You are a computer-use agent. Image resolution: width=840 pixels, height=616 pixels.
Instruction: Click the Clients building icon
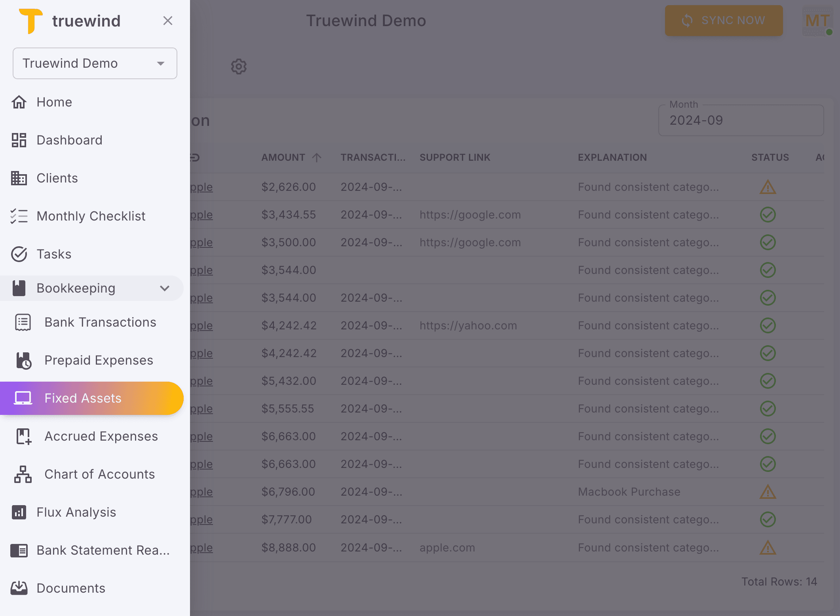tap(19, 178)
